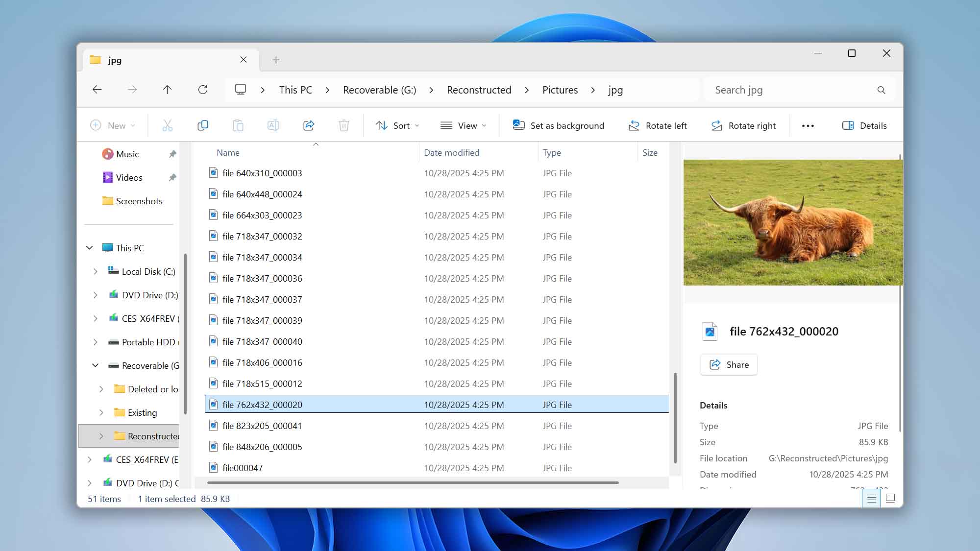Switch to large thumbnails view in status bar
The width and height of the screenshot is (980, 551).
(890, 499)
